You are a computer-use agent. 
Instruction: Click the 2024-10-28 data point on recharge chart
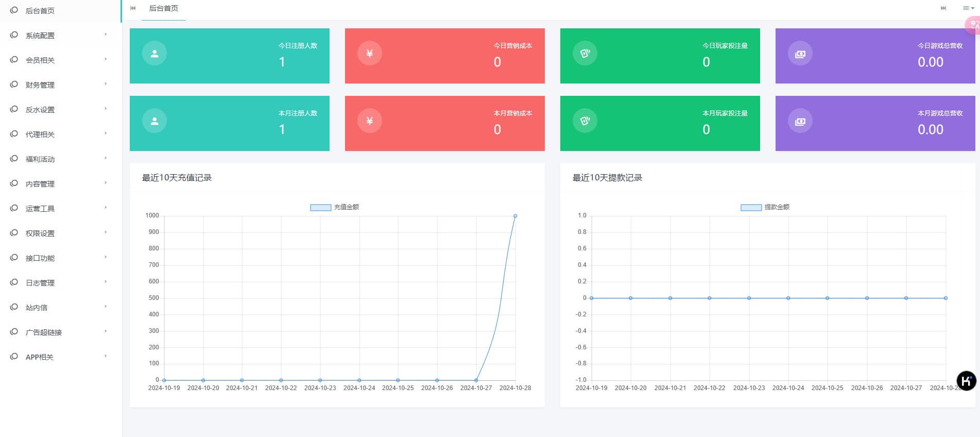[x=515, y=216]
